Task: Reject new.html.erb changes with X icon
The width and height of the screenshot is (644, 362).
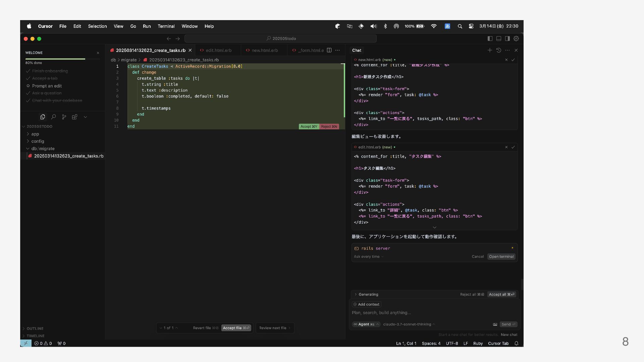Action: pos(506,60)
